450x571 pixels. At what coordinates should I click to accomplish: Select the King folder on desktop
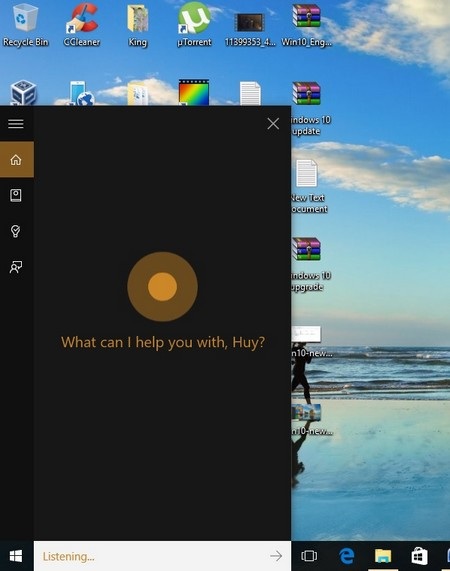pos(138,25)
